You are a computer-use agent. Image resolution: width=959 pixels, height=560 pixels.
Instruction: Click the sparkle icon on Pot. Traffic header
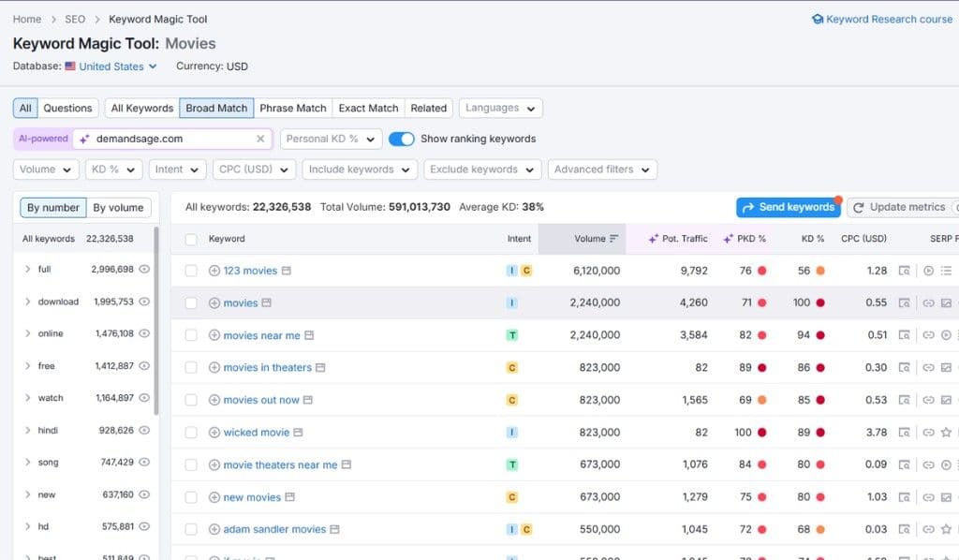pos(654,239)
